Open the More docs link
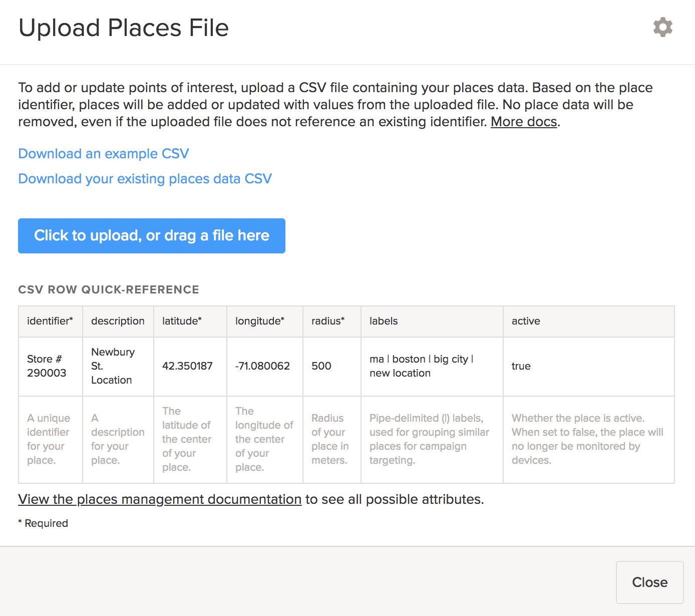 (523, 122)
